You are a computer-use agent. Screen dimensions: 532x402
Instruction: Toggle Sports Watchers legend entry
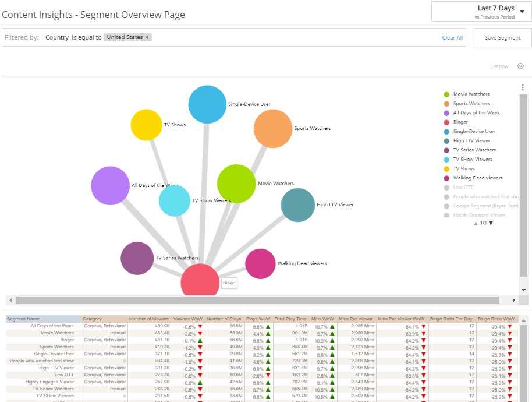tap(467, 103)
